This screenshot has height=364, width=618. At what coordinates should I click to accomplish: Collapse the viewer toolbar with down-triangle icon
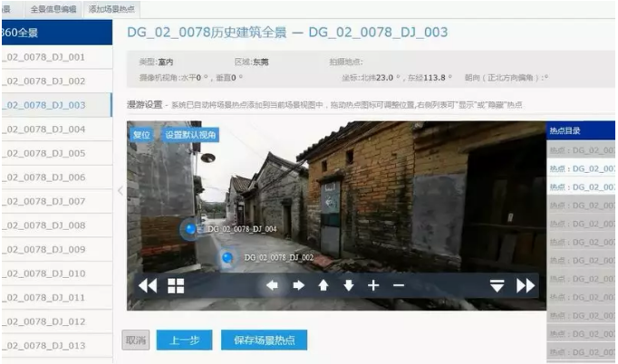click(497, 286)
